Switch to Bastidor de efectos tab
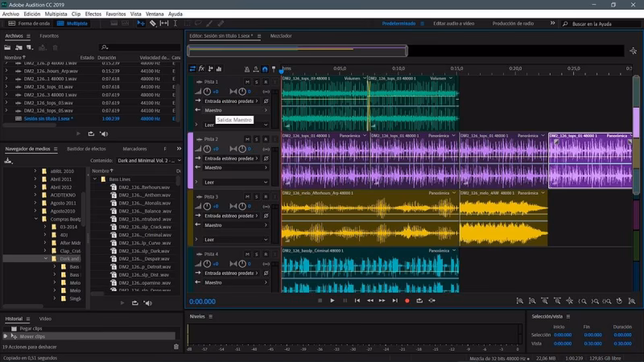This screenshot has width=644, height=362. tap(87, 149)
